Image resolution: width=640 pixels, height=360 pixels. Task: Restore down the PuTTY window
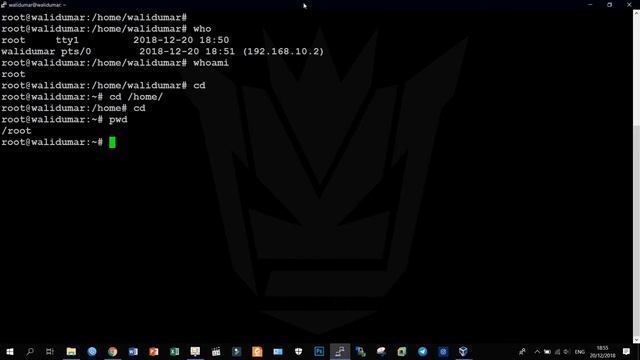[609, 5]
